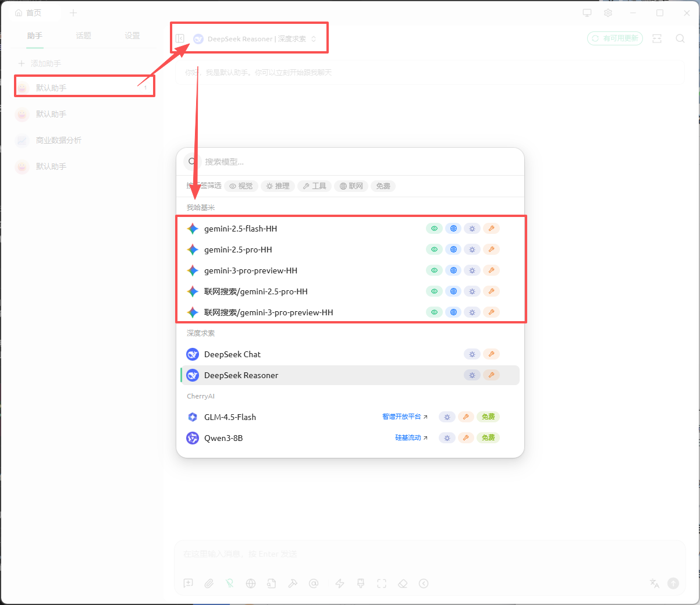Collapse the sidebar using top-left panel icon
The height and width of the screenshot is (605, 700).
tap(180, 38)
